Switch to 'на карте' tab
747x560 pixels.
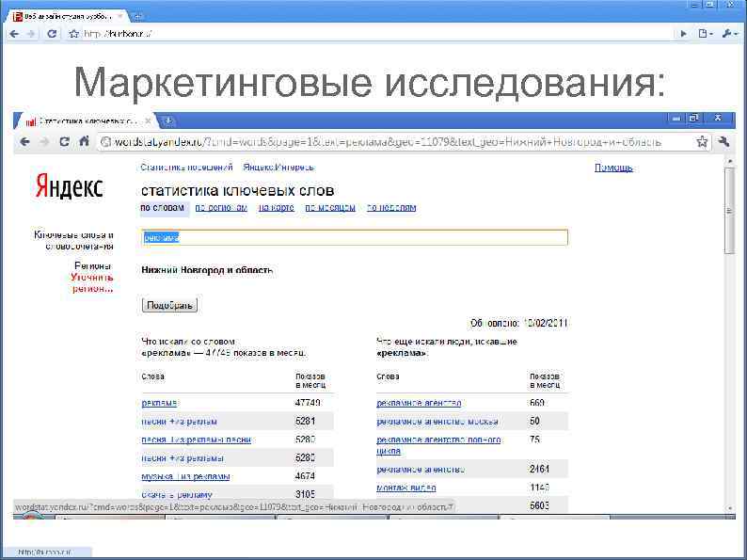point(277,208)
